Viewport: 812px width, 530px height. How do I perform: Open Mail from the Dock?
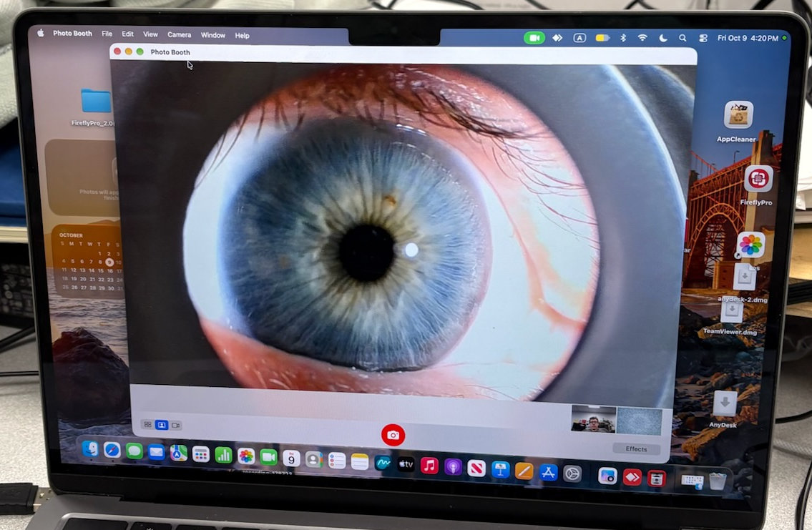(156, 452)
